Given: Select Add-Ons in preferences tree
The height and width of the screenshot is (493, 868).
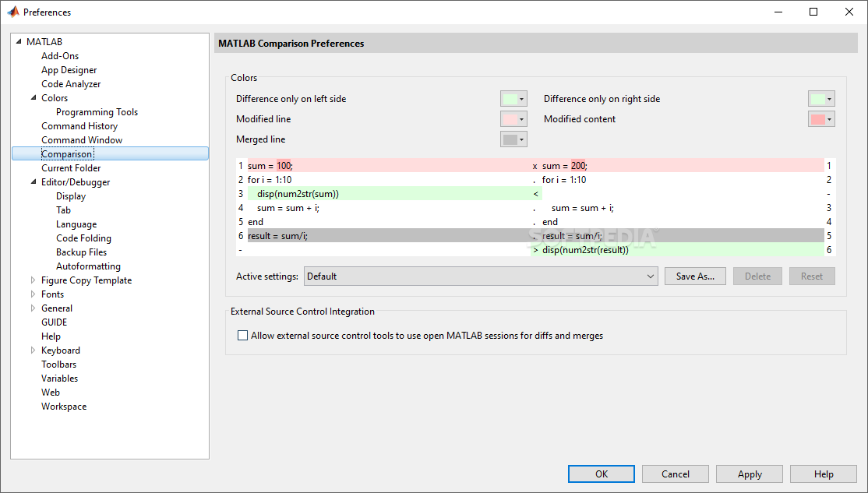Looking at the screenshot, I should tap(60, 56).
